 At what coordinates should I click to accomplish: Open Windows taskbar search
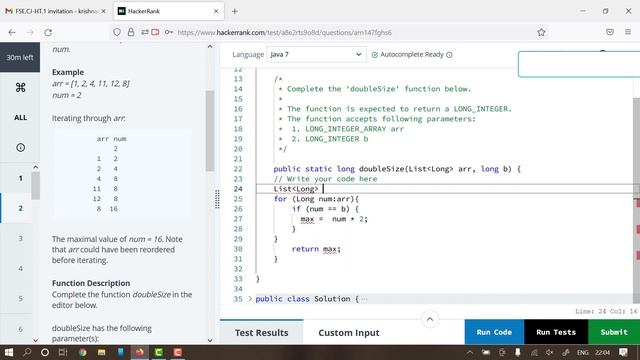(27, 352)
